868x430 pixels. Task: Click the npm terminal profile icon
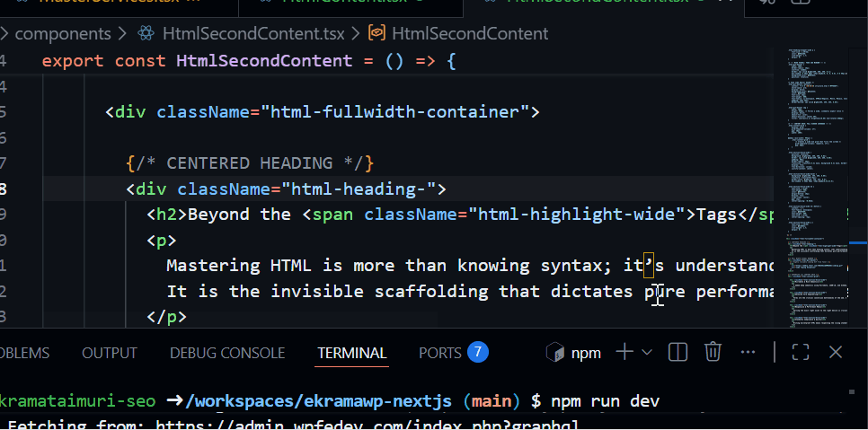click(x=555, y=353)
